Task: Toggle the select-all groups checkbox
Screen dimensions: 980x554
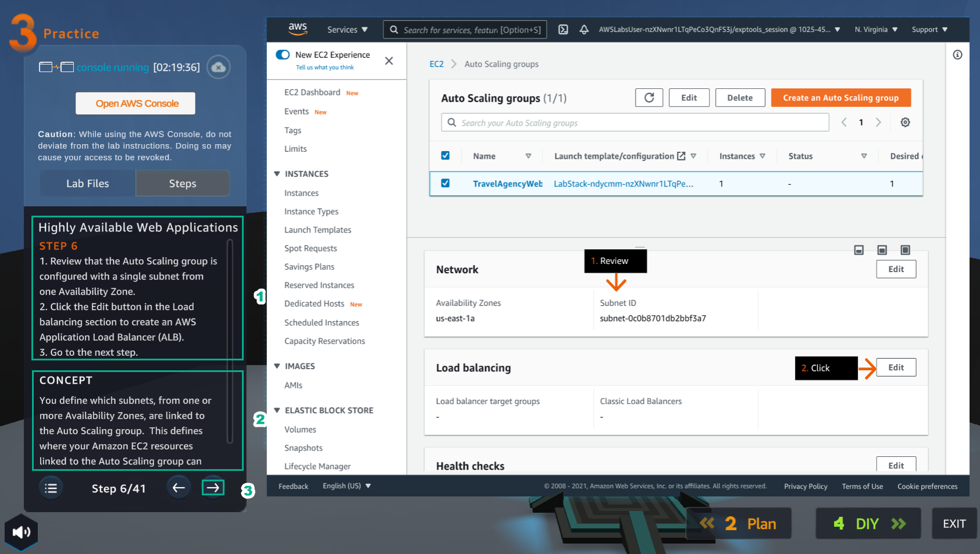Action: point(446,155)
